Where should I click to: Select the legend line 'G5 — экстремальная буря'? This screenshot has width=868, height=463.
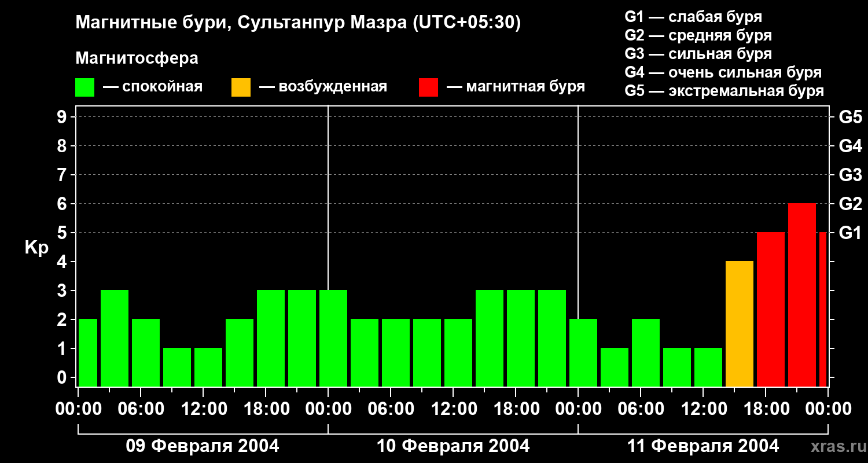pos(724,91)
